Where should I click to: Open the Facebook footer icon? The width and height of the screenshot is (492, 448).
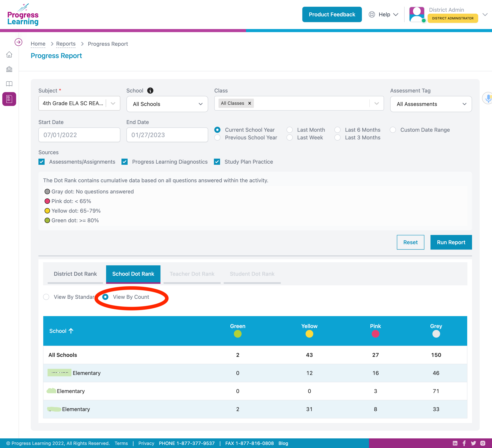(x=464, y=443)
